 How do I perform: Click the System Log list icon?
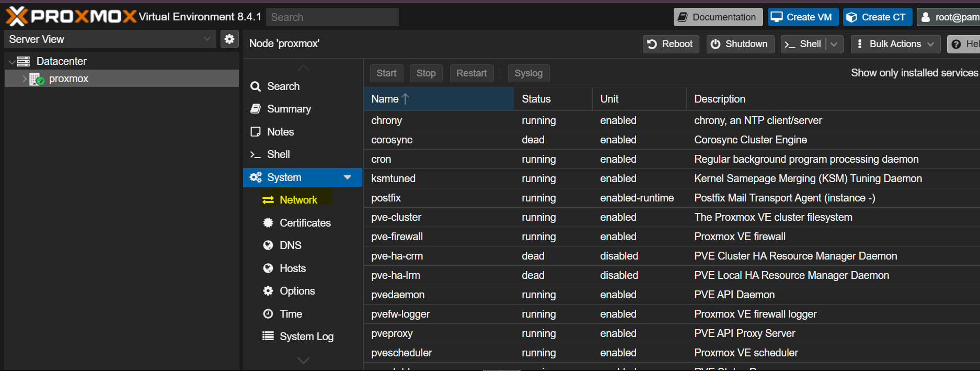click(268, 336)
